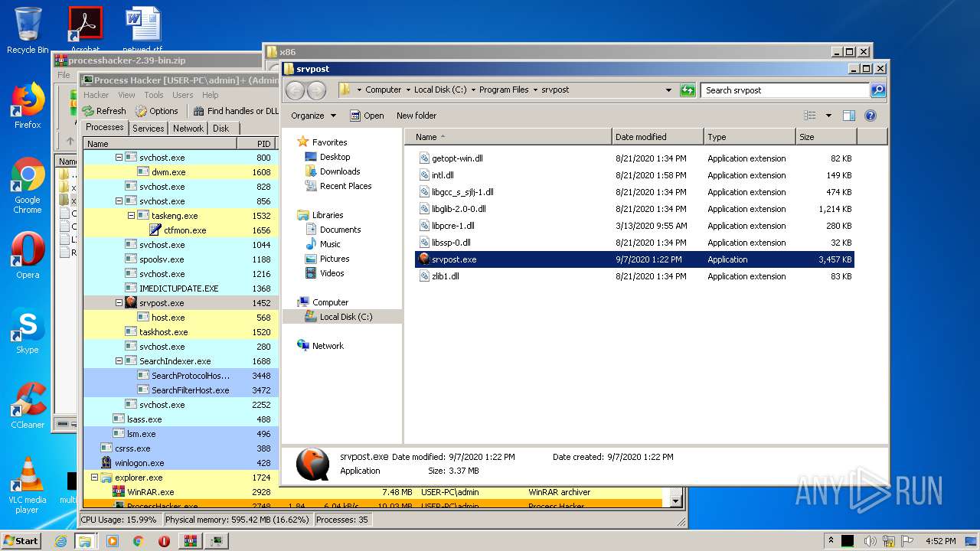Open Hacker menu in Process Hacker

(x=96, y=95)
